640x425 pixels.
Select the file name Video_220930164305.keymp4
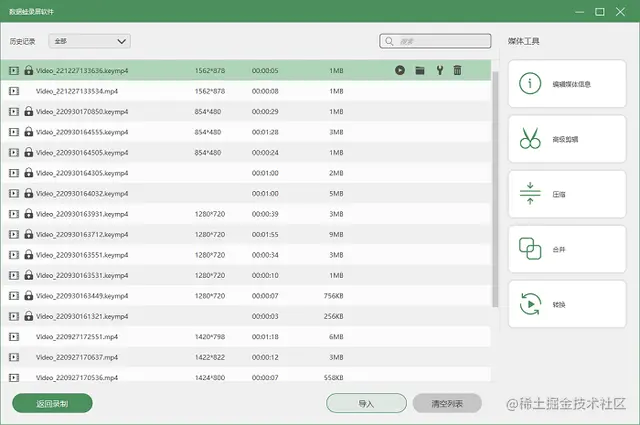click(82, 173)
